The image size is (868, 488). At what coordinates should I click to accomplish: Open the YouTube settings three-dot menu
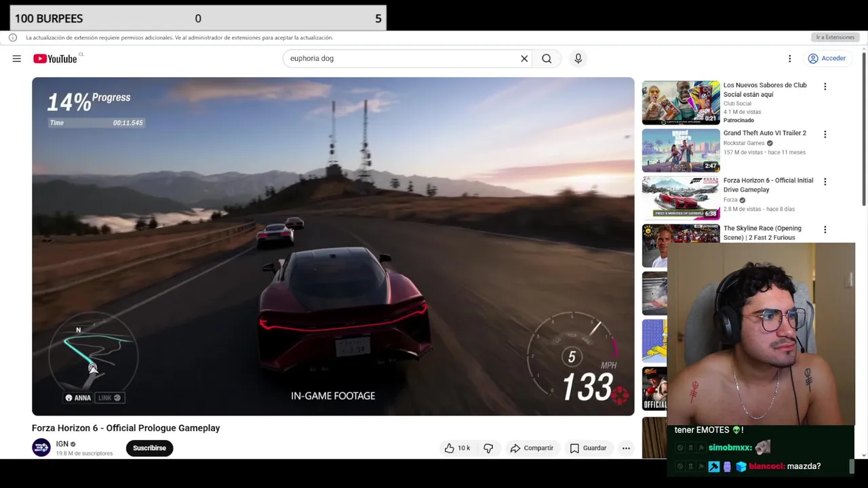789,58
